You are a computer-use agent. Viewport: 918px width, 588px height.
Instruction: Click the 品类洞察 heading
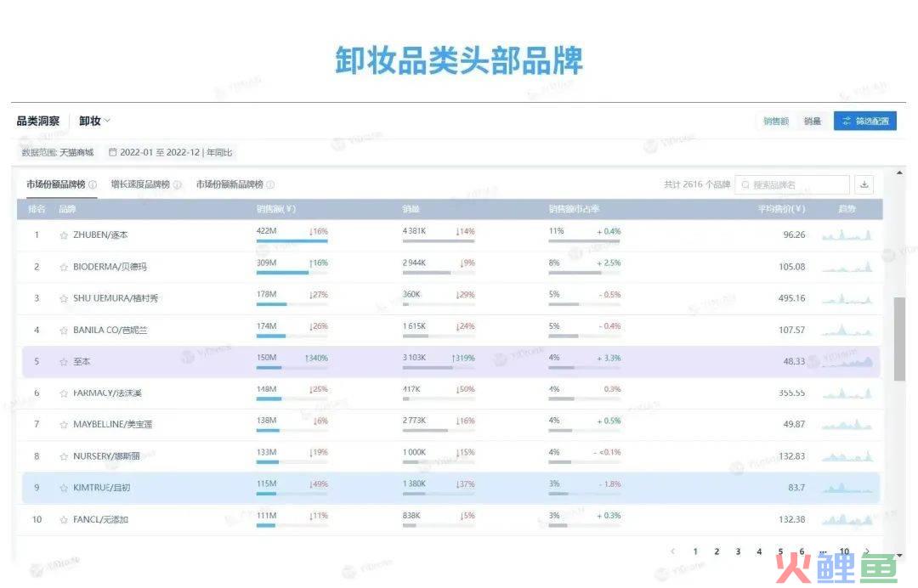tap(38, 122)
